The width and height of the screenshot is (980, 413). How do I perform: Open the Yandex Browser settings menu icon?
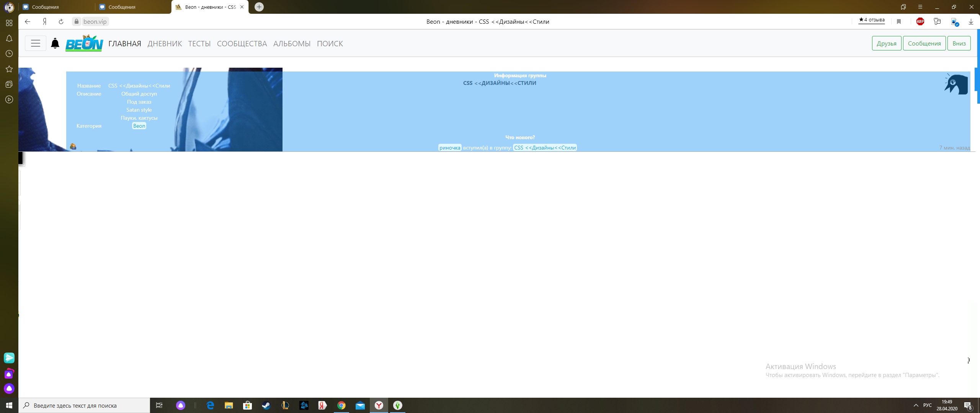[920, 7]
